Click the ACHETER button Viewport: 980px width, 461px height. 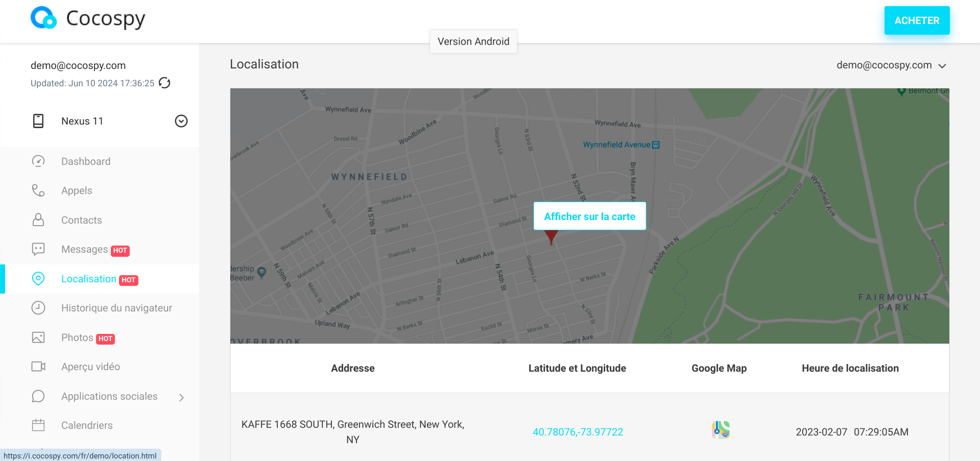coord(917,20)
